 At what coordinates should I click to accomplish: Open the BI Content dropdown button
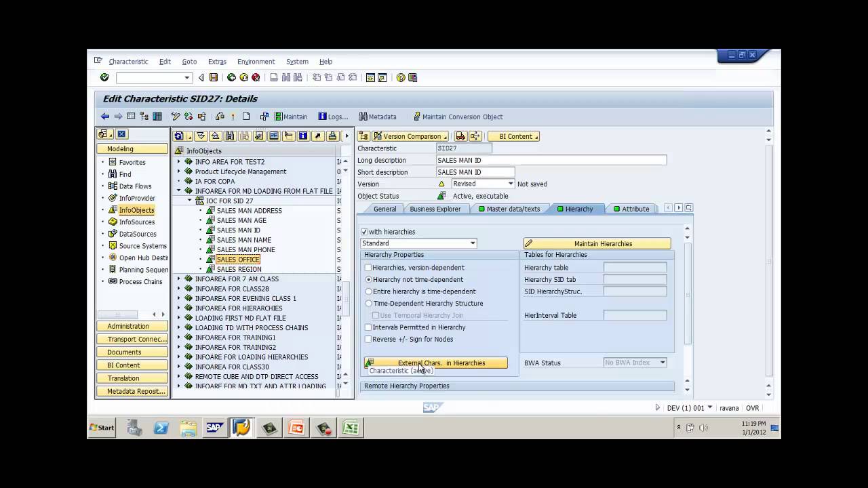[x=513, y=136]
